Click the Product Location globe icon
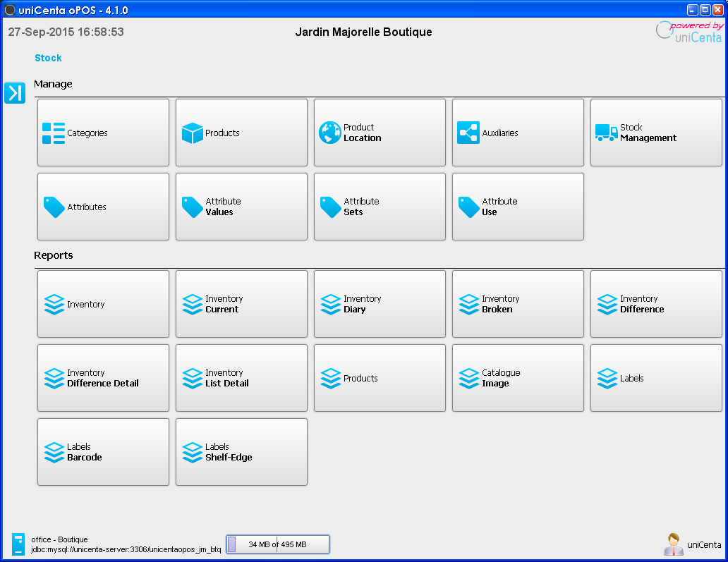728x562 pixels. 330,133
